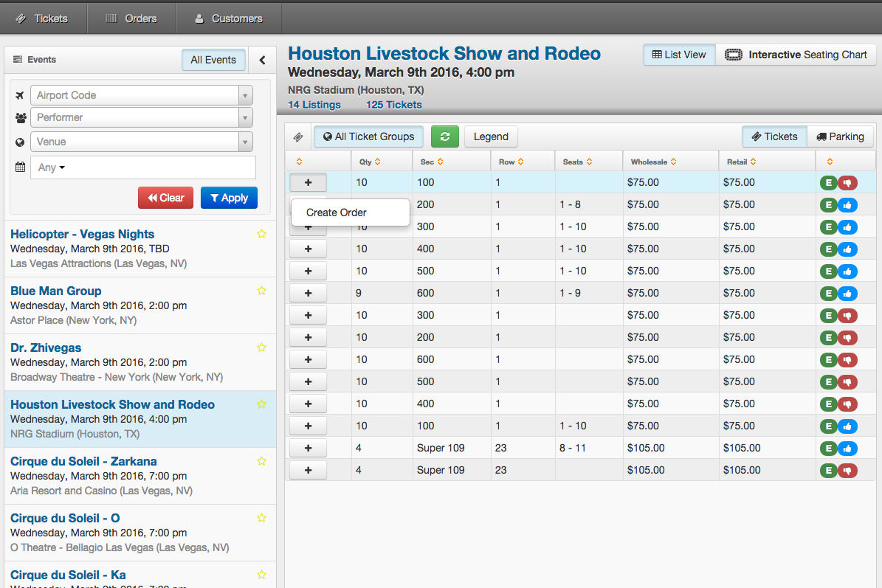This screenshot has height=588, width=882.
Task: Click the E icon for section 200 without seats
Action: click(x=828, y=338)
